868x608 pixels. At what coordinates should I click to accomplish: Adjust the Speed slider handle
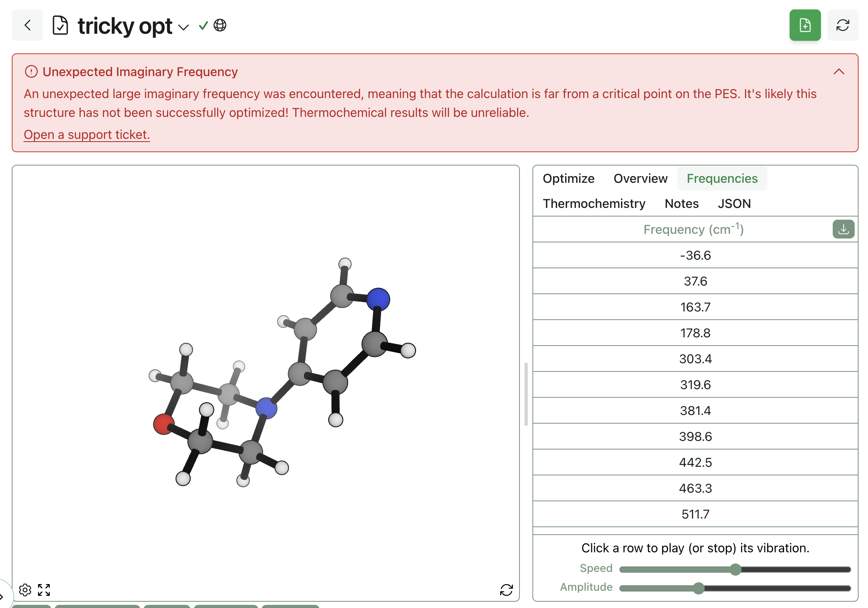pos(735,569)
